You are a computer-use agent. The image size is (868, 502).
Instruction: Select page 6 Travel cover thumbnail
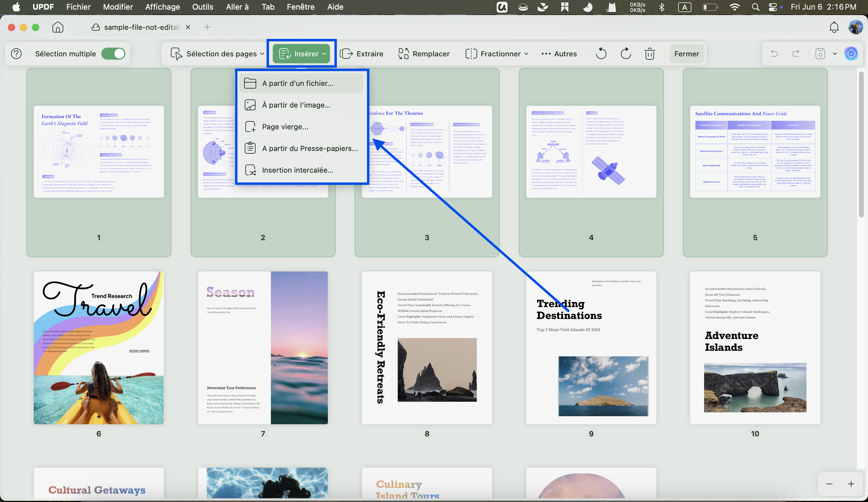[x=99, y=348]
